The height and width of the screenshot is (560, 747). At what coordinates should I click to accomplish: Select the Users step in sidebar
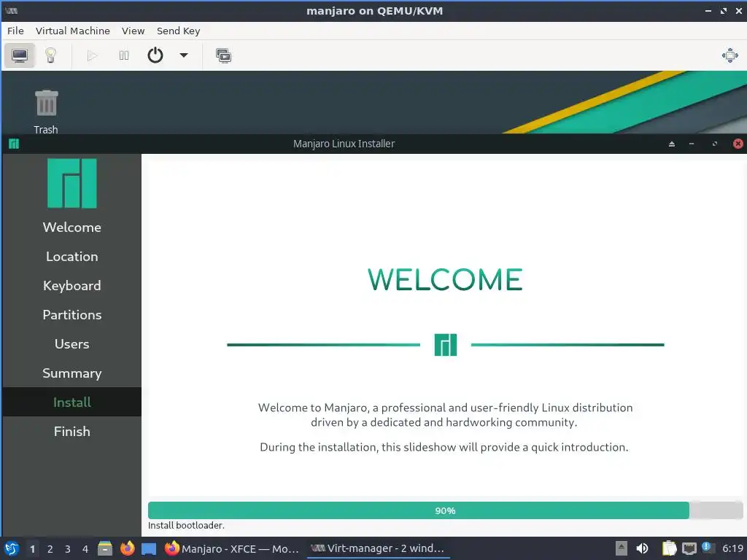coord(72,344)
